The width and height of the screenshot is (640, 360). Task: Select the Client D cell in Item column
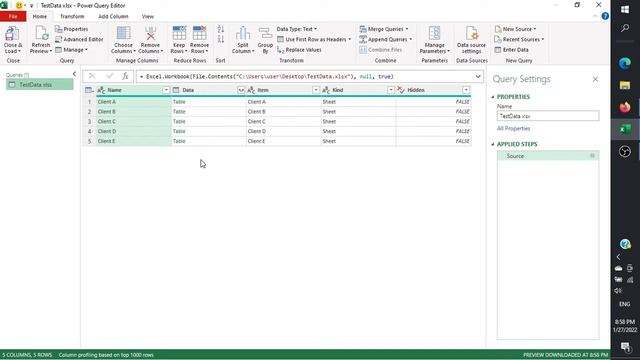click(284, 131)
